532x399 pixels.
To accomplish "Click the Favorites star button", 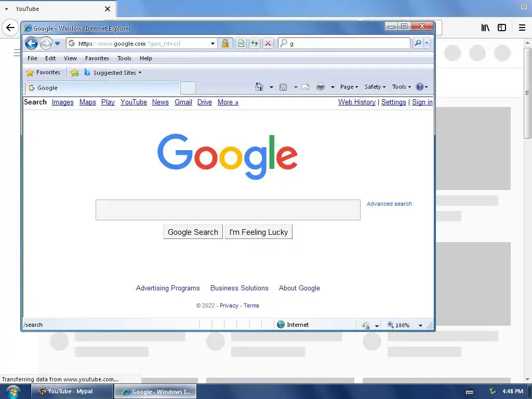I will tap(43, 72).
